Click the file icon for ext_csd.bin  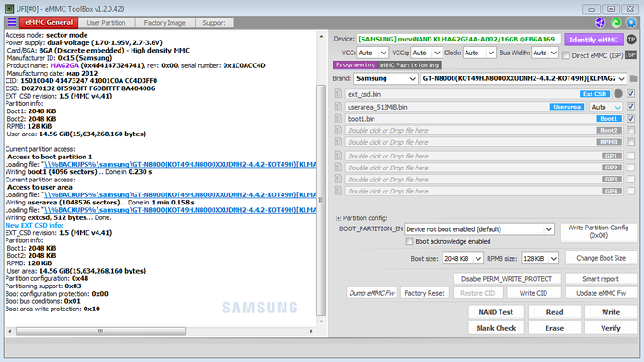point(338,94)
